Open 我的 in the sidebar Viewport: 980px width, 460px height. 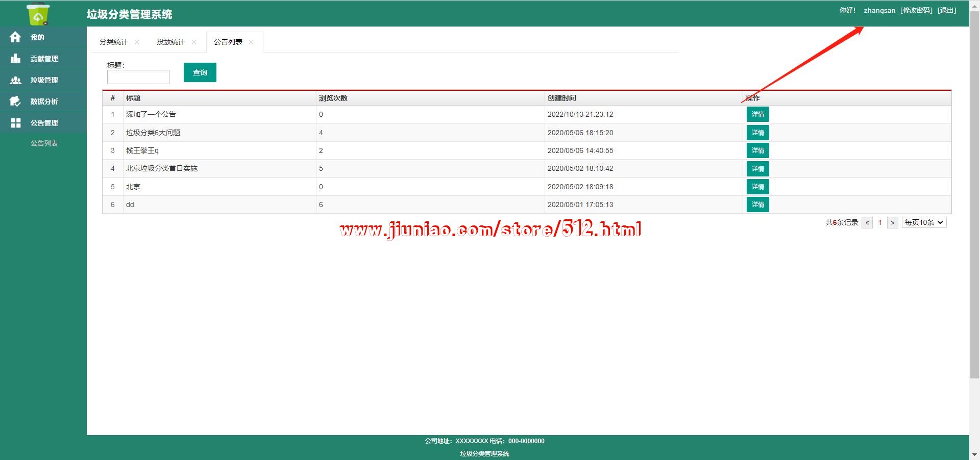pyautogui.click(x=43, y=37)
